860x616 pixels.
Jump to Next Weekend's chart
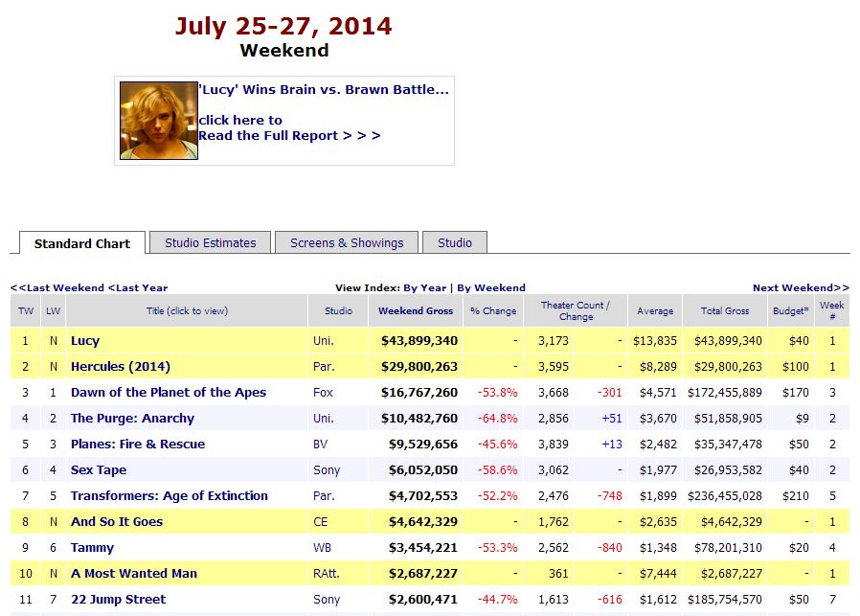tap(801, 287)
